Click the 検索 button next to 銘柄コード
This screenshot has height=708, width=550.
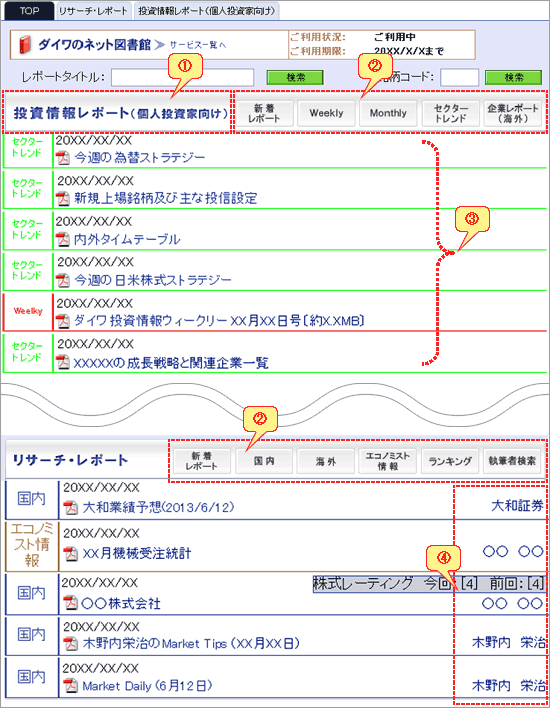pyautogui.click(x=513, y=77)
